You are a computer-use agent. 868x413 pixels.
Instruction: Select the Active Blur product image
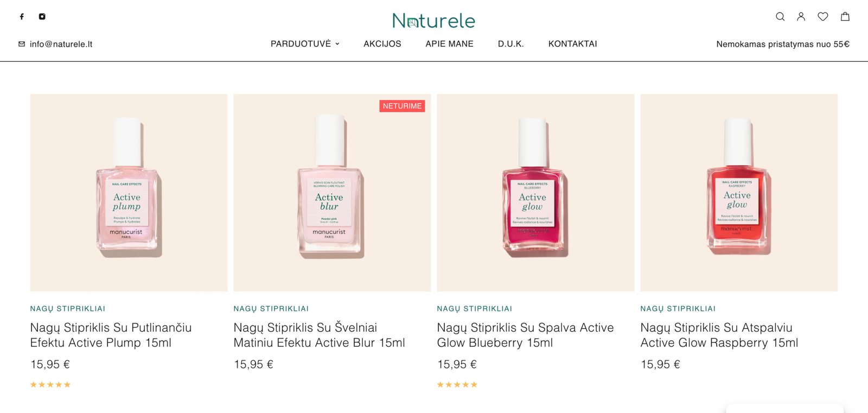tap(332, 193)
